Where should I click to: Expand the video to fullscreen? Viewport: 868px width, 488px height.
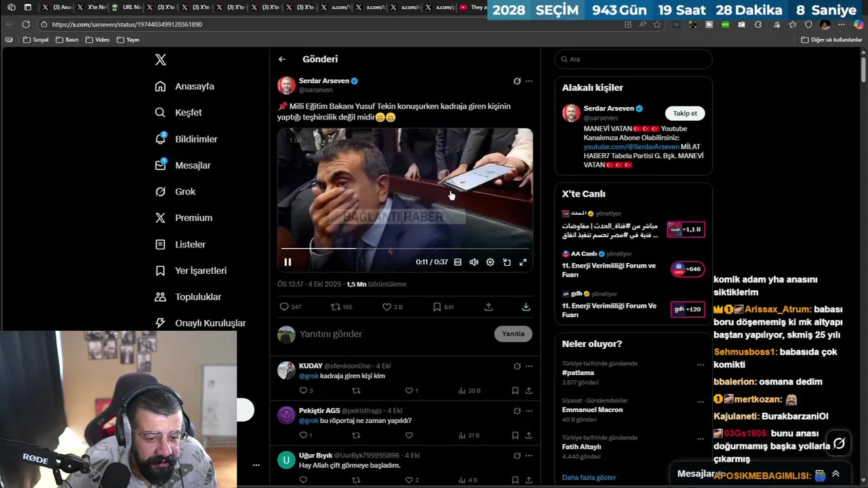(x=523, y=262)
